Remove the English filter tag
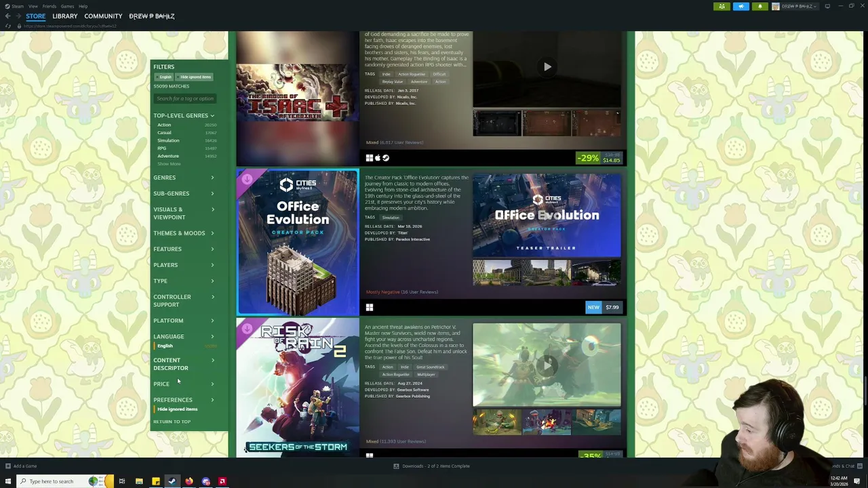This screenshot has height=488, width=868. point(165,77)
